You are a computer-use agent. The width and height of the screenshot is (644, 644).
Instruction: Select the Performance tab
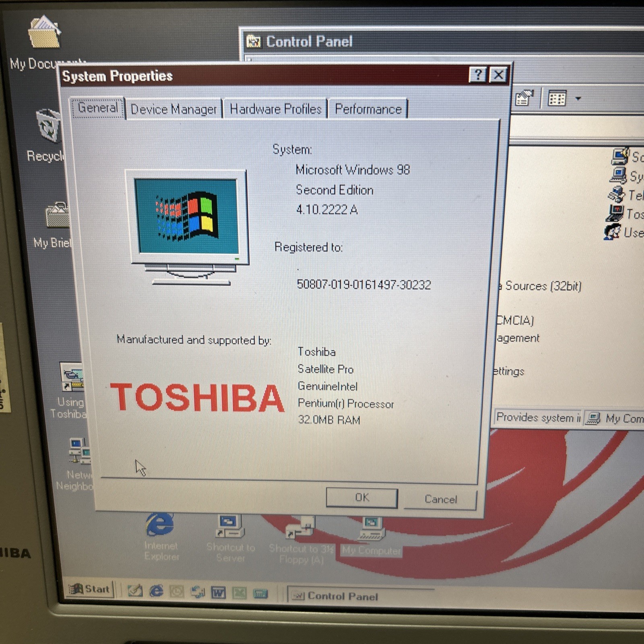click(x=368, y=109)
